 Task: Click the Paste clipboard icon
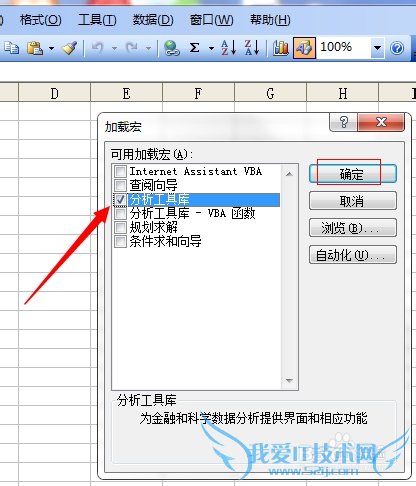pos(35,48)
